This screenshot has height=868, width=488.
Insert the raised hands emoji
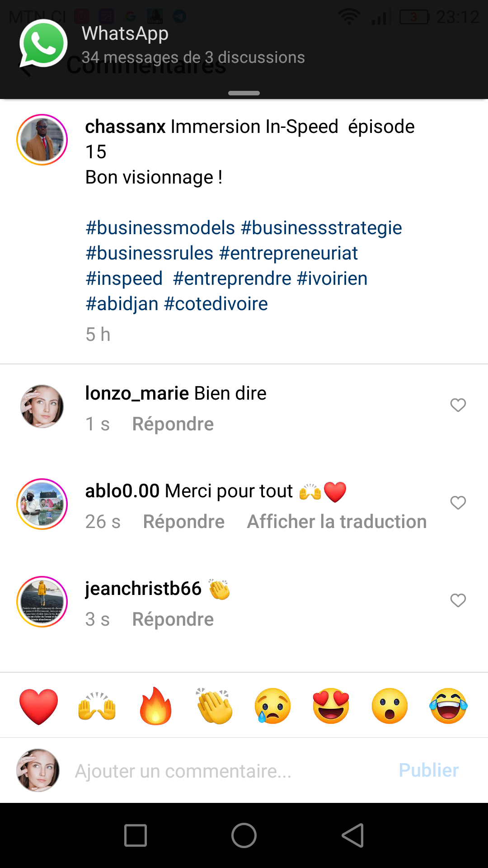point(97,706)
